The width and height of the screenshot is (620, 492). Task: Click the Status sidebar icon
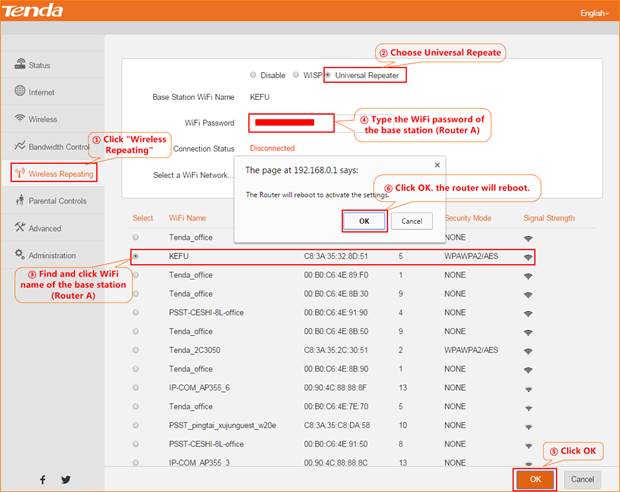20,65
